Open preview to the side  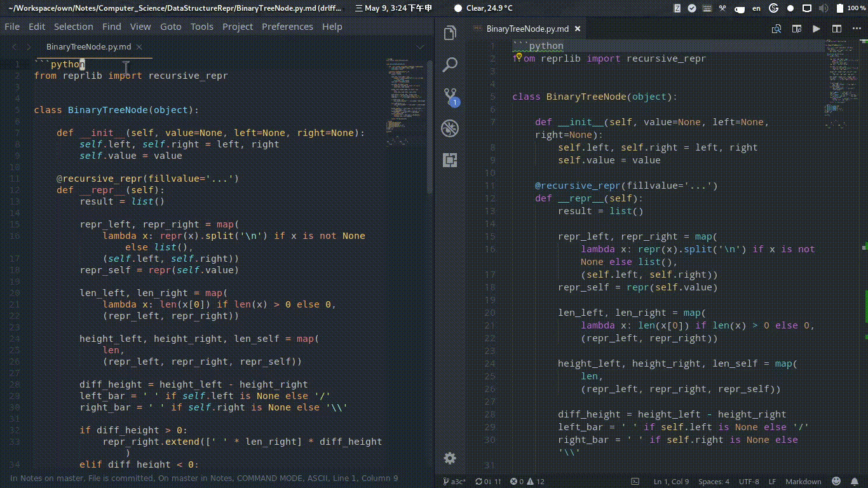796,29
